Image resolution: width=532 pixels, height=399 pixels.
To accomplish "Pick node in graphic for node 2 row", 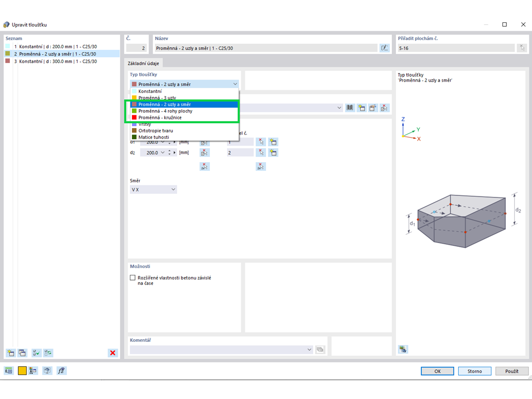I will (x=261, y=153).
